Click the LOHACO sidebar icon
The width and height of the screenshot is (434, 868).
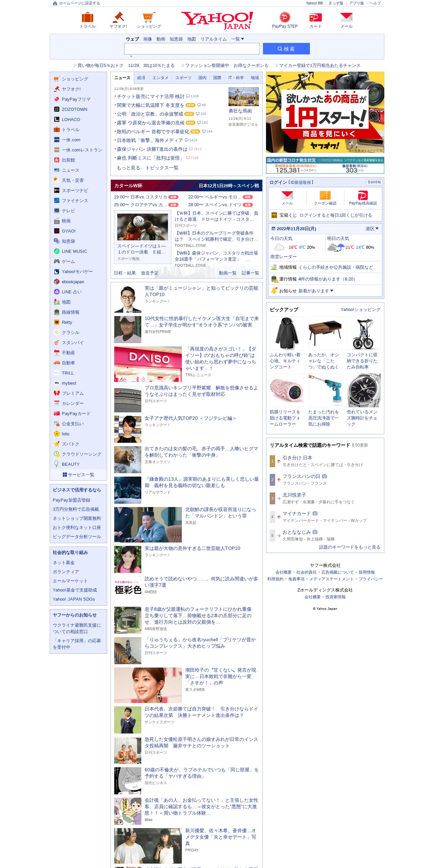click(x=57, y=119)
